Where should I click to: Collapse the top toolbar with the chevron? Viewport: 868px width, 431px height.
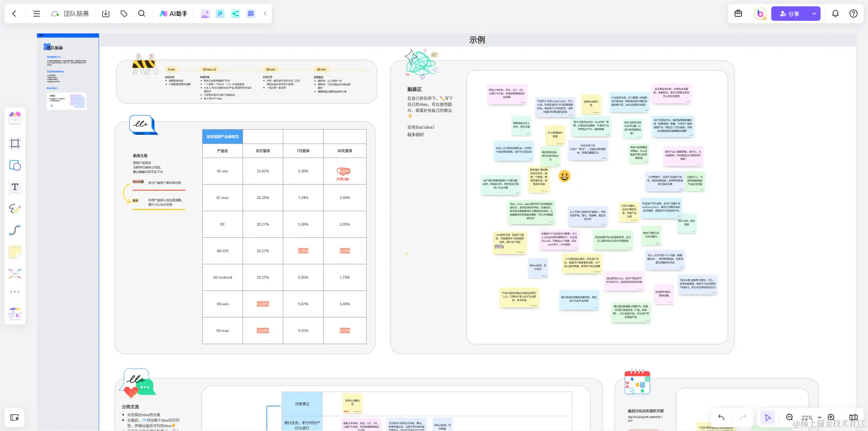265,14
